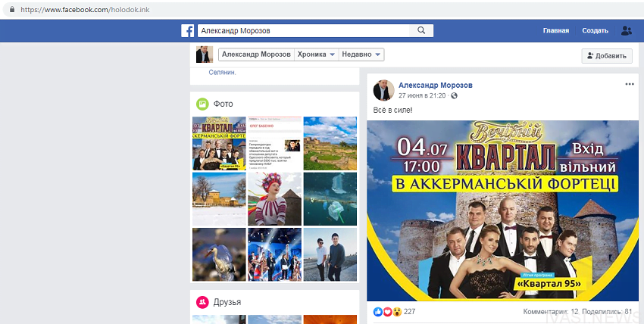
Task: Open the Фото section heading
Action: (x=223, y=104)
